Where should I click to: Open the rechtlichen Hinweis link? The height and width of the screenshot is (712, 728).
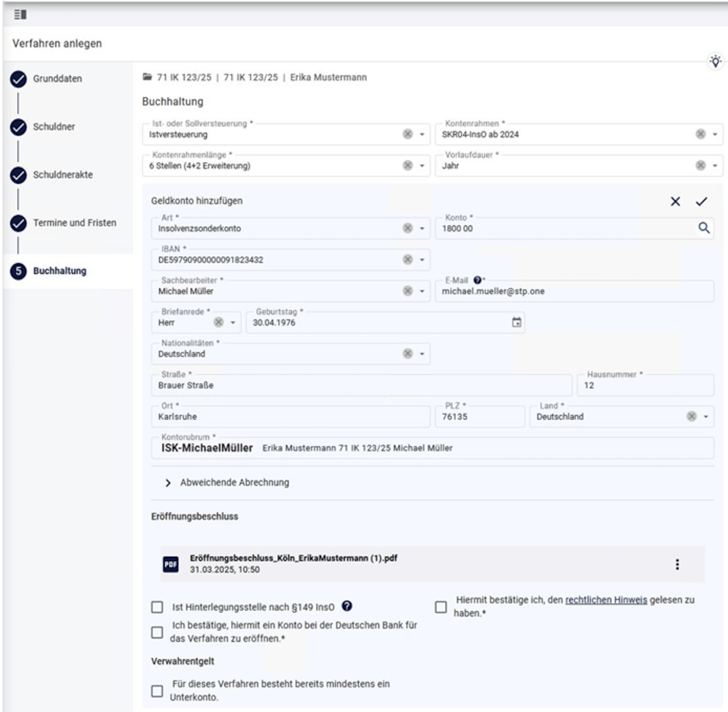click(x=606, y=600)
